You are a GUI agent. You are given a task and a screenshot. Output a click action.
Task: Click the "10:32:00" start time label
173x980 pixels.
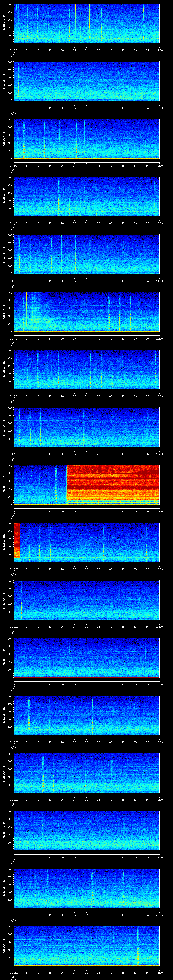point(14,972)
